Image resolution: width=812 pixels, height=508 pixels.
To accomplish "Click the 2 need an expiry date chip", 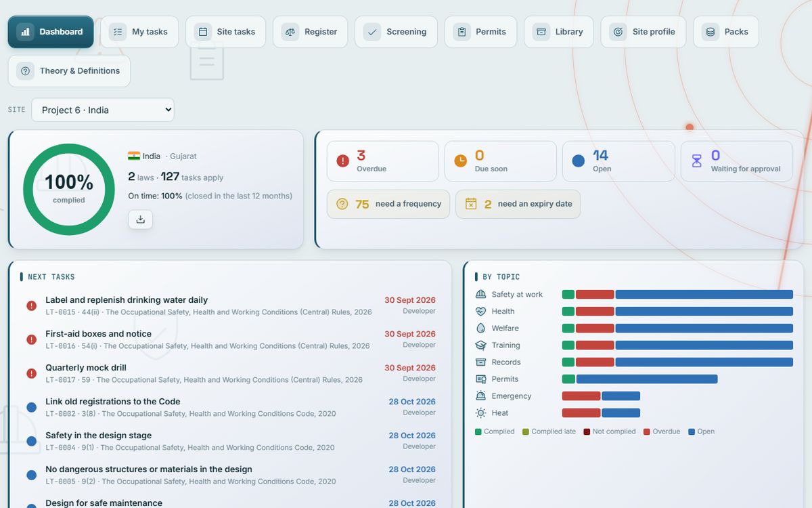I will point(518,204).
